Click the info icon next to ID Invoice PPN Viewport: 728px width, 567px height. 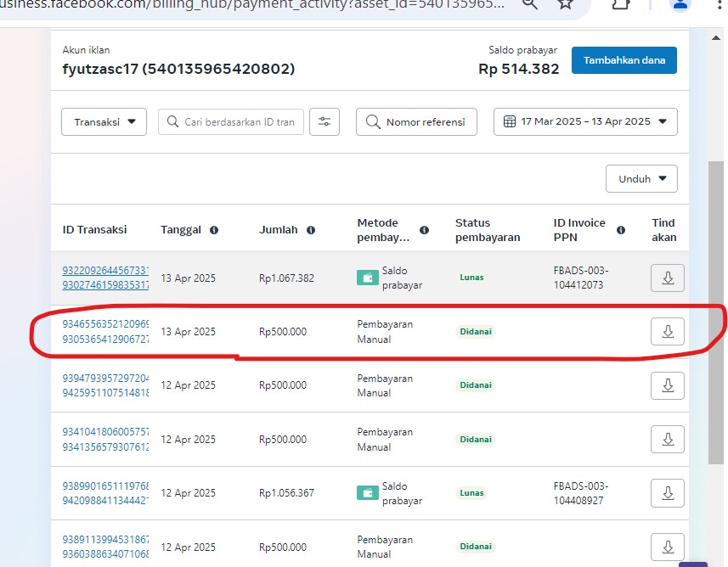tap(621, 230)
